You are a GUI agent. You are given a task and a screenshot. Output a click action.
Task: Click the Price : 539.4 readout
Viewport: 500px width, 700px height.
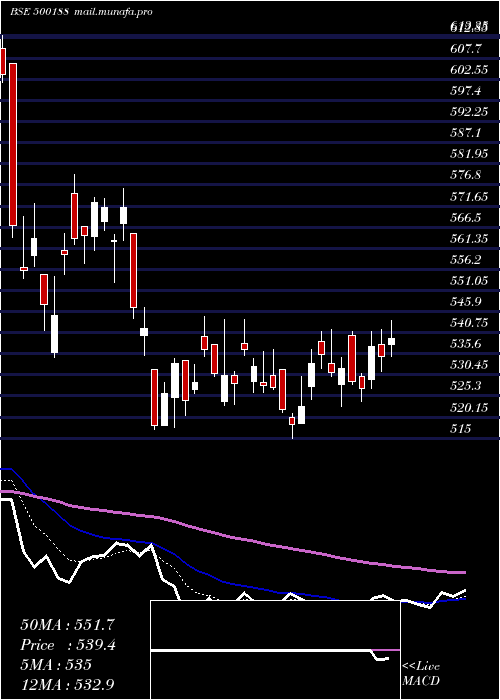point(68,645)
